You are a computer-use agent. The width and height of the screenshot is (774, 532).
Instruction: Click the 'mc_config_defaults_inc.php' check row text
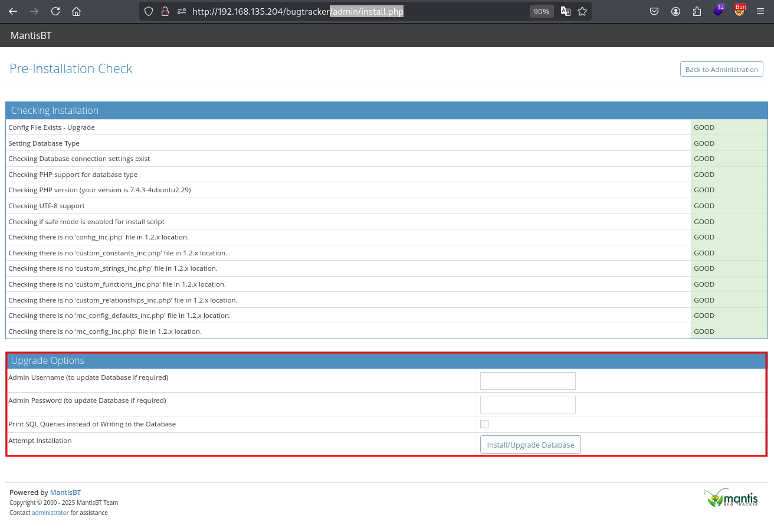coord(120,316)
